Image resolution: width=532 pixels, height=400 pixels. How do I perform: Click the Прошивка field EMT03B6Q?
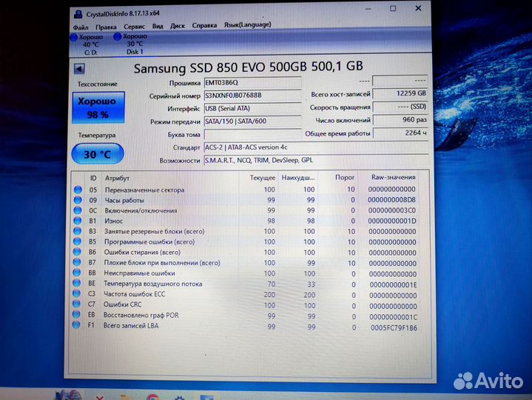click(252, 83)
